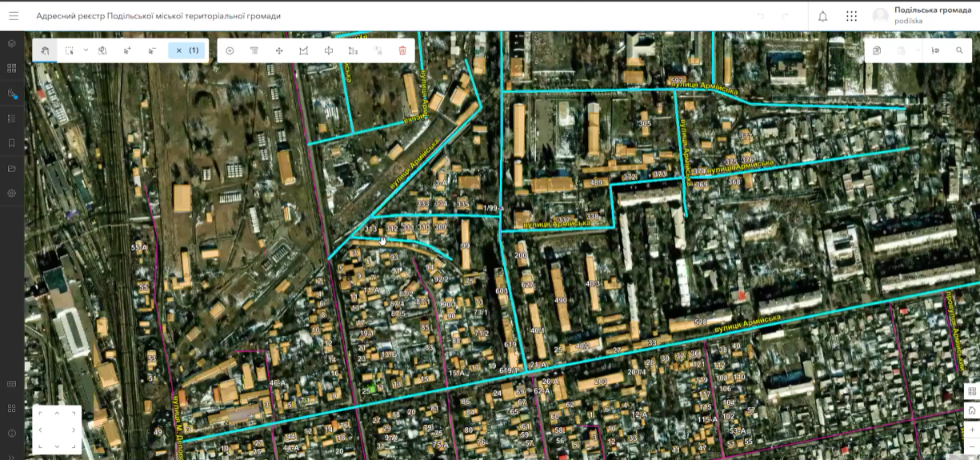Clear the (1) selected feature
Screen dimensions: 980x460
[186, 50]
